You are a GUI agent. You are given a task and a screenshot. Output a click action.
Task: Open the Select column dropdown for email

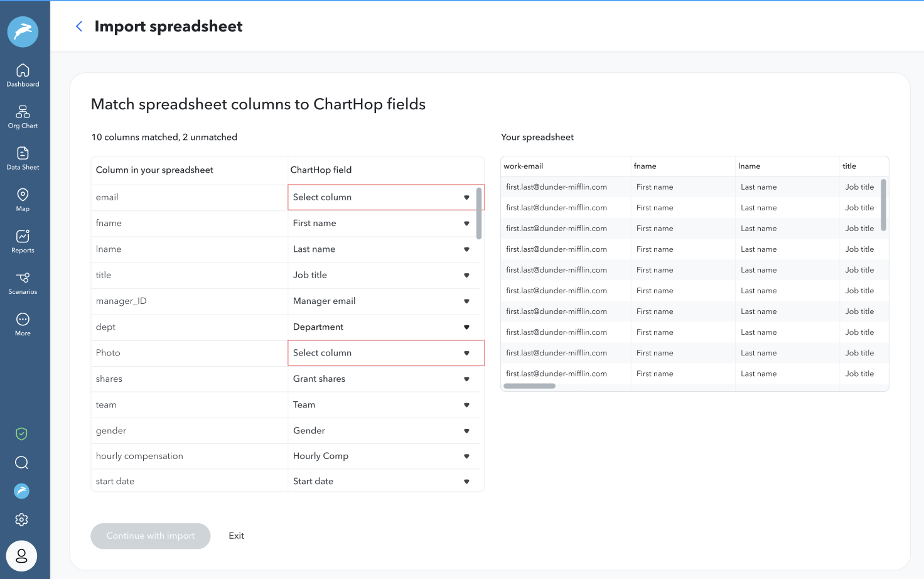click(x=385, y=197)
